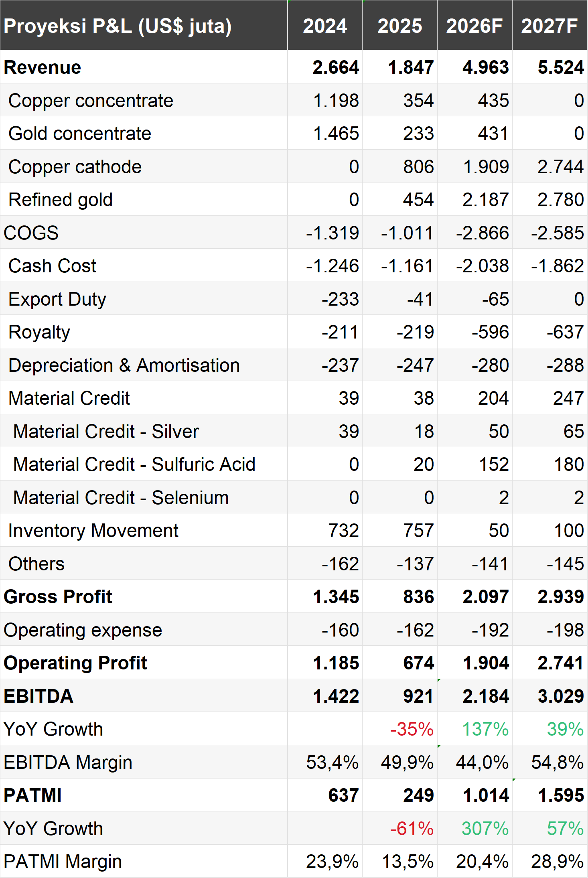This screenshot has height=878, width=588.
Task: Select the Gold concentrate row label
Action: coord(80,134)
